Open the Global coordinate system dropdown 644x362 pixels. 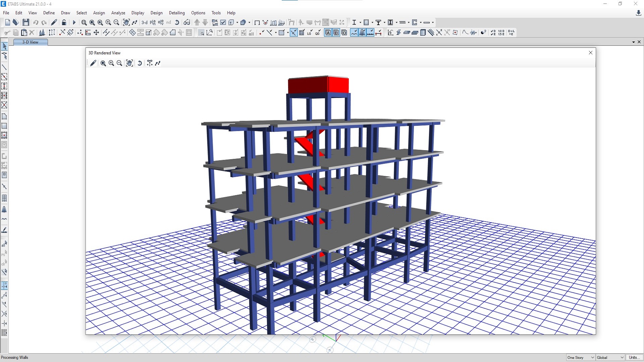point(610,357)
